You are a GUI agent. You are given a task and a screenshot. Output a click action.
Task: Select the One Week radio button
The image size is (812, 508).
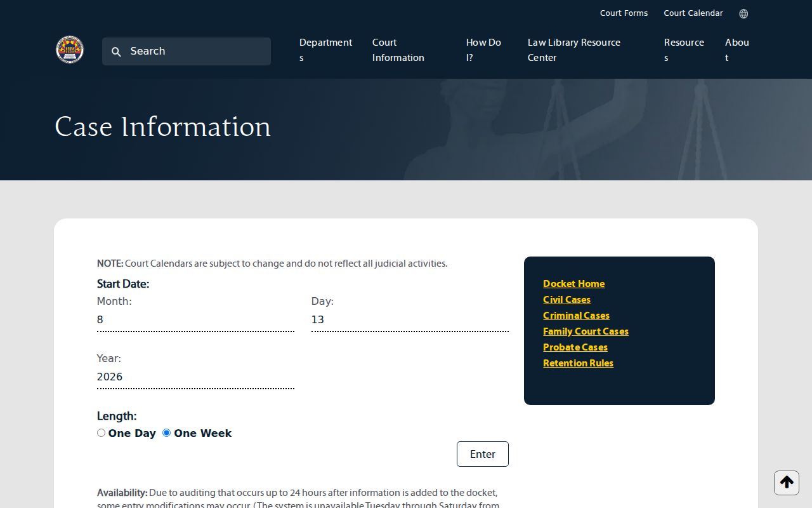point(167,433)
